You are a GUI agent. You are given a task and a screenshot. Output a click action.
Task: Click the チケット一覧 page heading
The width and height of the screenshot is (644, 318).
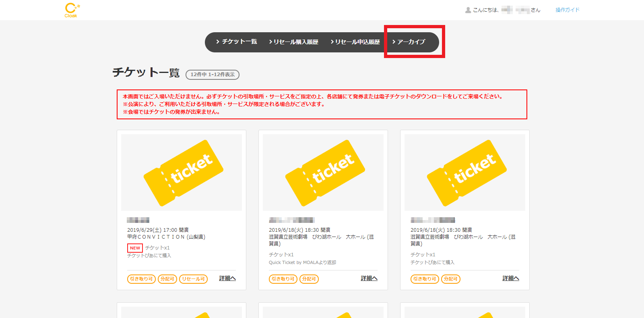pos(146,72)
